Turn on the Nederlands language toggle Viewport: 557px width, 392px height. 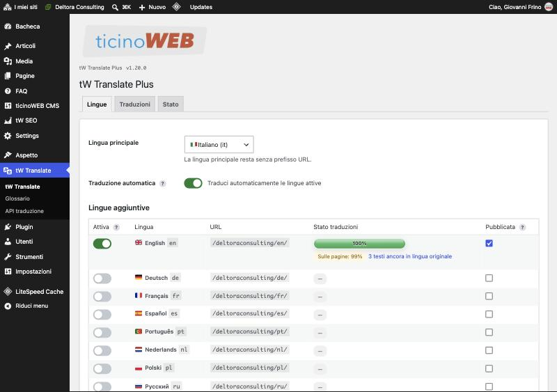point(102,351)
